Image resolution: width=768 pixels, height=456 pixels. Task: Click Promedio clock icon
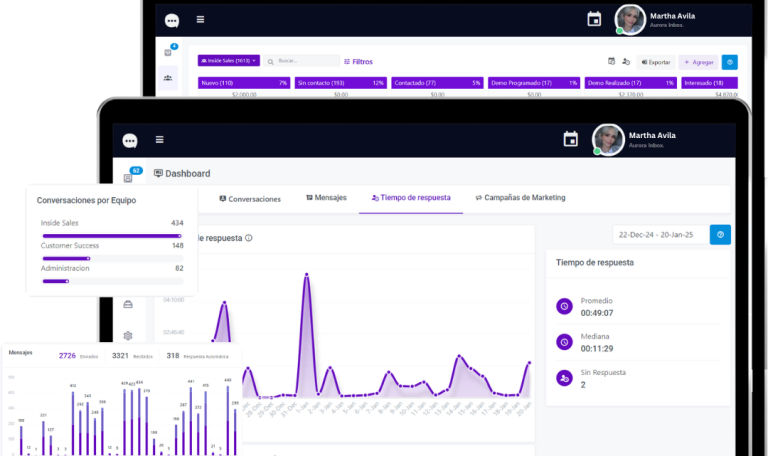click(x=564, y=307)
